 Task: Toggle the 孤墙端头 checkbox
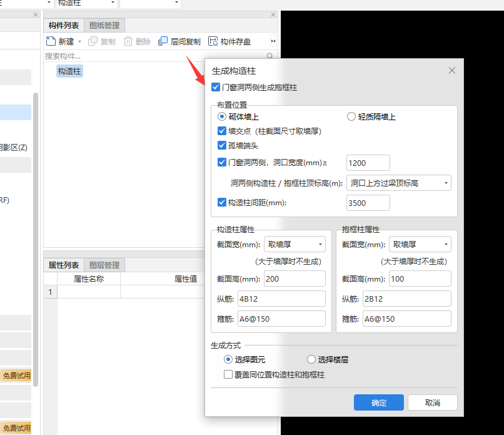(222, 145)
